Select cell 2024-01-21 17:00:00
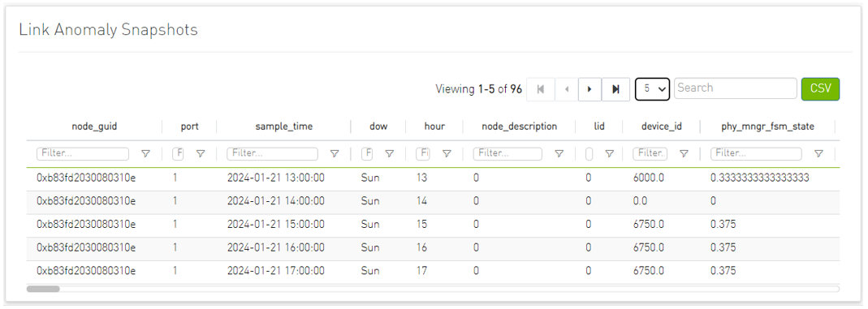 [276, 271]
